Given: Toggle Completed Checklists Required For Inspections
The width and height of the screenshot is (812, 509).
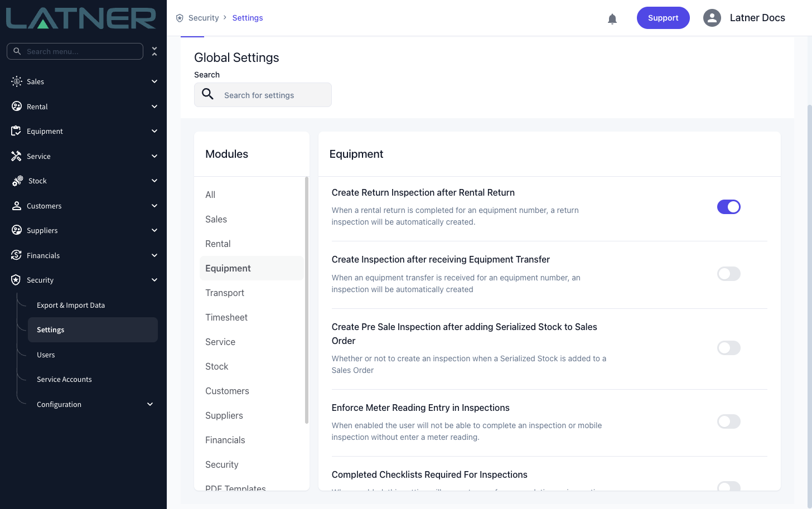Looking at the screenshot, I should coord(728,486).
